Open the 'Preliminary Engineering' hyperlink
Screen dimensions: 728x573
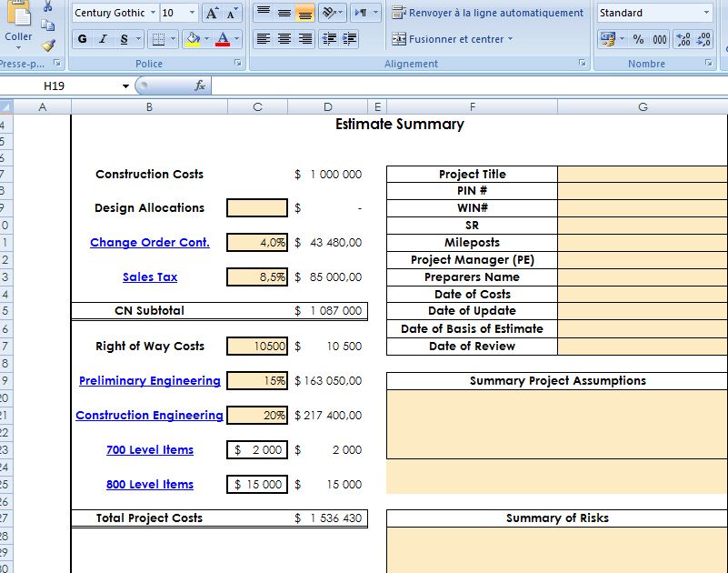click(x=149, y=381)
